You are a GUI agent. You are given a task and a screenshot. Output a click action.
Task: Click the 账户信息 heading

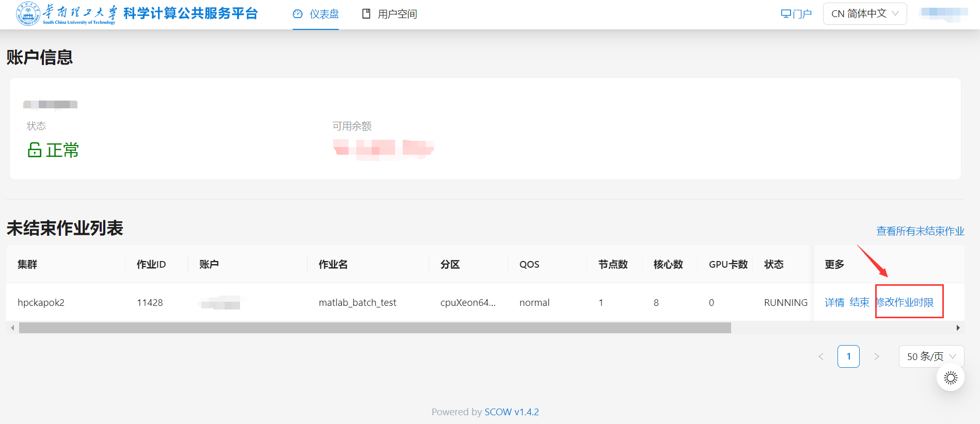click(40, 57)
